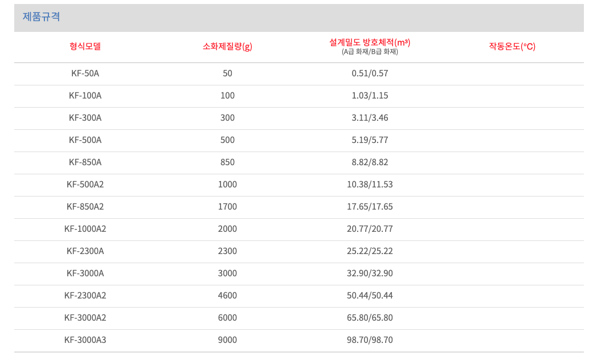Click the 형식모델 column header
This screenshot has height=364, width=597.
click(x=85, y=46)
